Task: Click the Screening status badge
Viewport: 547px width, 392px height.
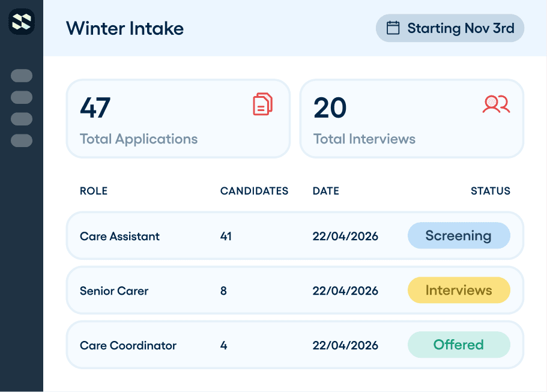Action: tap(459, 235)
